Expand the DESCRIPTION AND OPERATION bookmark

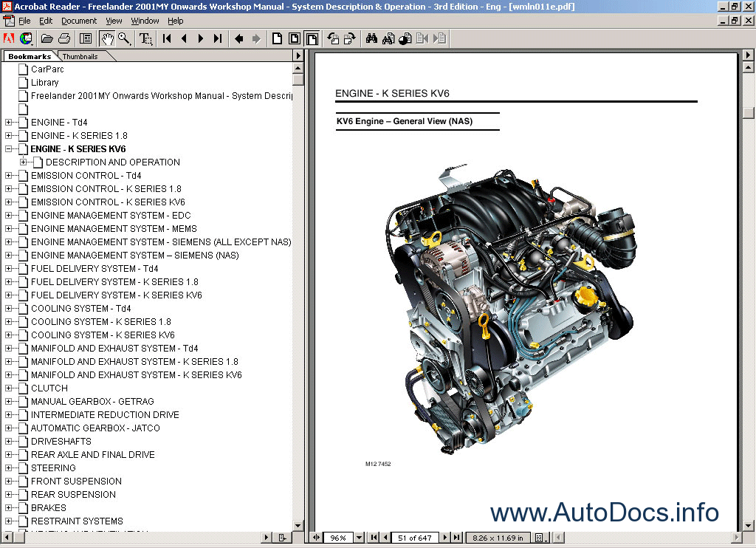tap(23, 162)
